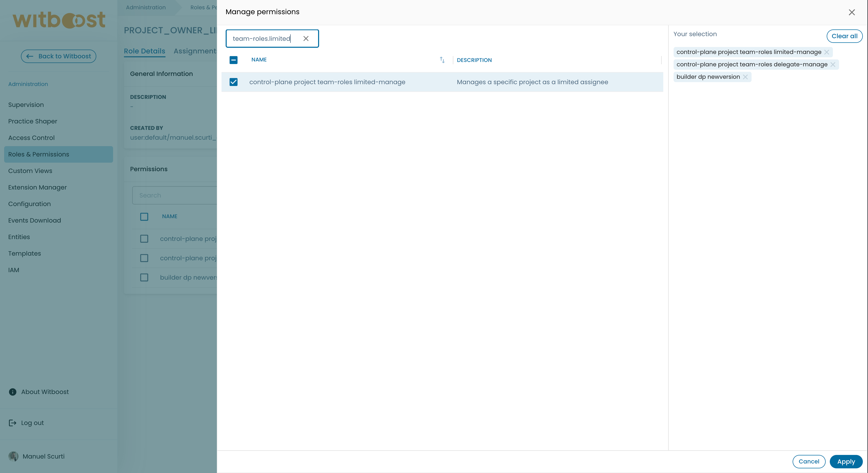Screen dimensions: 868x473
Task: Open the Role Details tab
Action: (x=144, y=51)
